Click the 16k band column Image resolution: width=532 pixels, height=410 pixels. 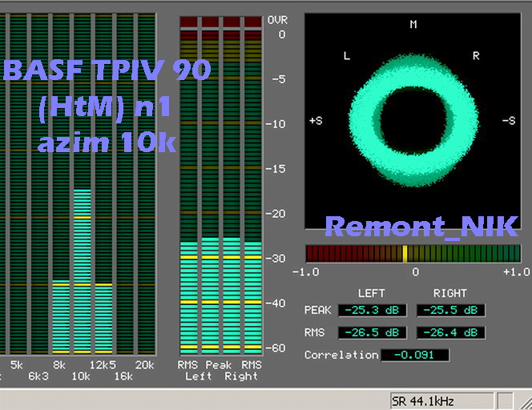pos(124,240)
